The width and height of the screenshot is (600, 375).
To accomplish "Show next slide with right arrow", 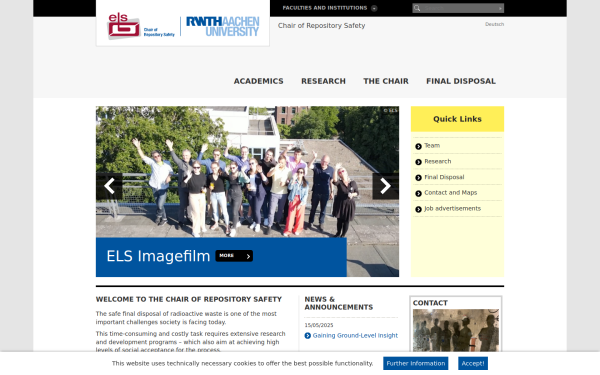I will pyautogui.click(x=385, y=186).
